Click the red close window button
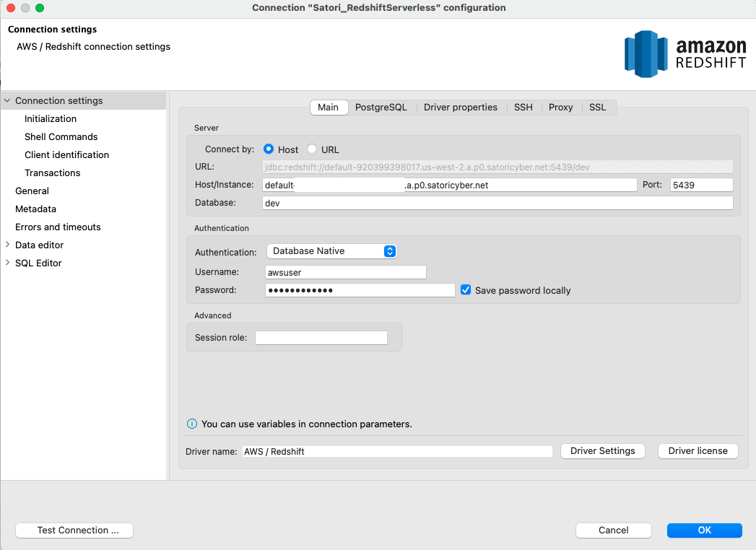The height and width of the screenshot is (550, 756). coord(11,8)
